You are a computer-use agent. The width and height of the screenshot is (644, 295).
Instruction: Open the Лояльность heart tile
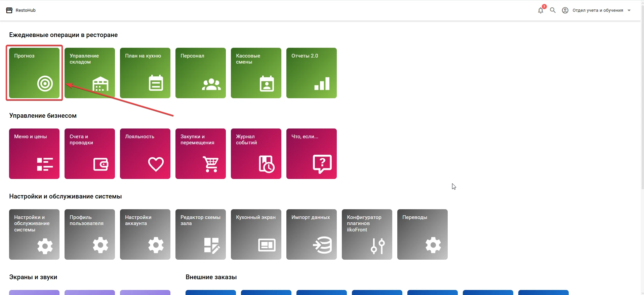tap(145, 154)
